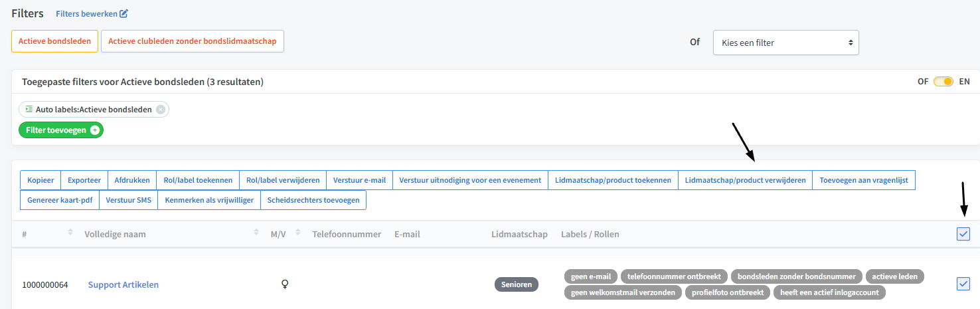Image resolution: width=980 pixels, height=309 pixels.
Task: Click the plus icon on Filter toevoegen
Action: (95, 130)
